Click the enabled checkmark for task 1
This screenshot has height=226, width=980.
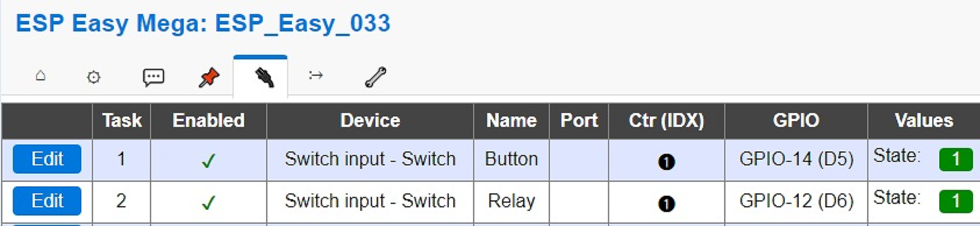(208, 160)
